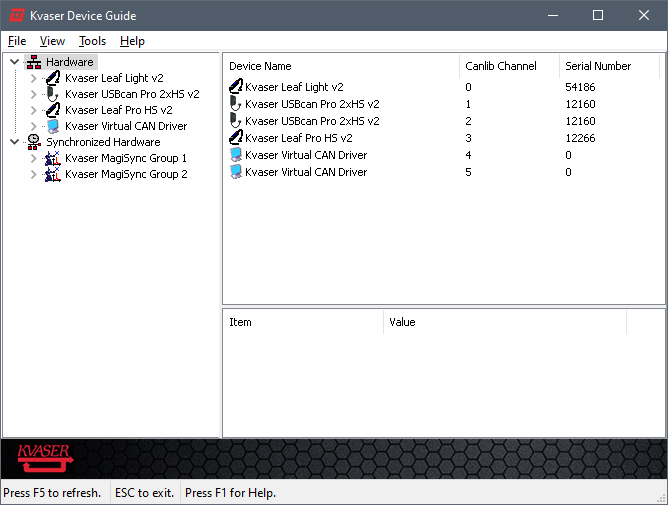Click the Item column header
Screen dimensions: 668x505
point(303,322)
